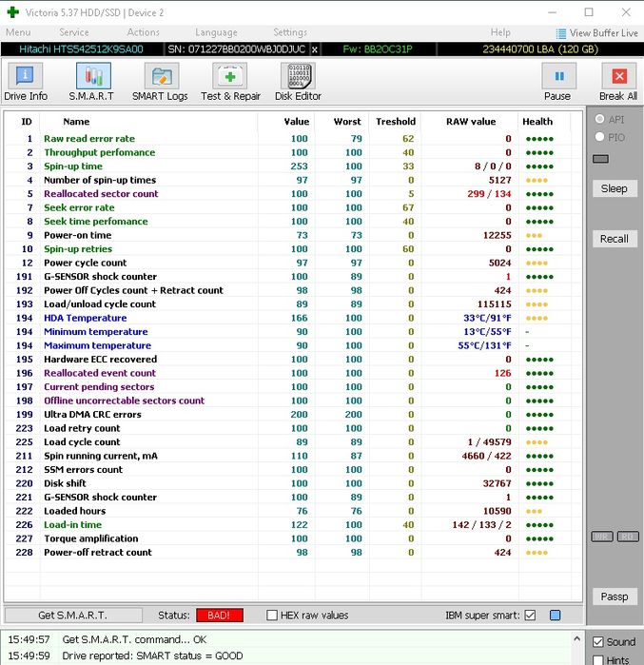Click the blue color square

coord(555,616)
